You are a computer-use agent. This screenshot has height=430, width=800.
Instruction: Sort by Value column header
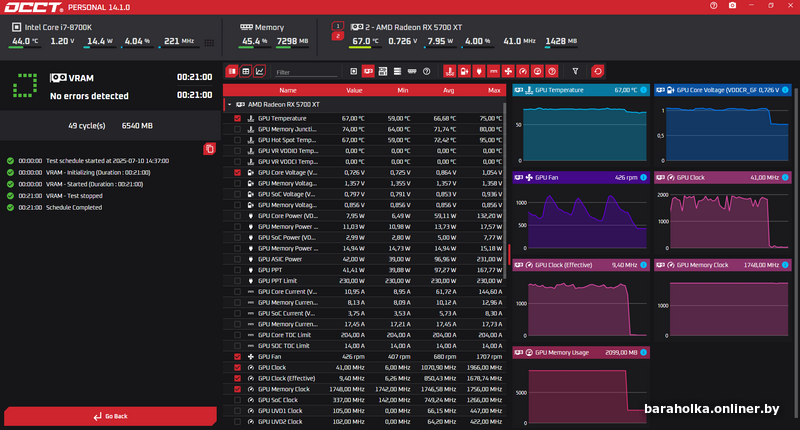click(354, 90)
